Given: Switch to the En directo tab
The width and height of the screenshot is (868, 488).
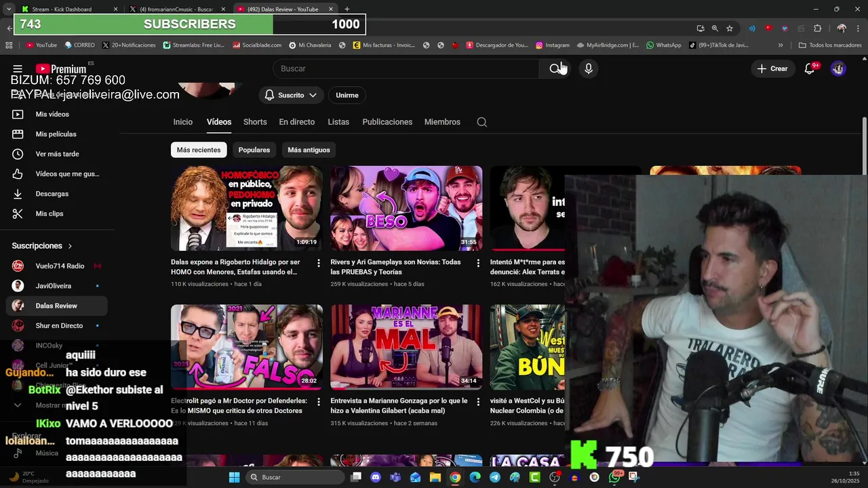Looking at the screenshot, I should [296, 122].
